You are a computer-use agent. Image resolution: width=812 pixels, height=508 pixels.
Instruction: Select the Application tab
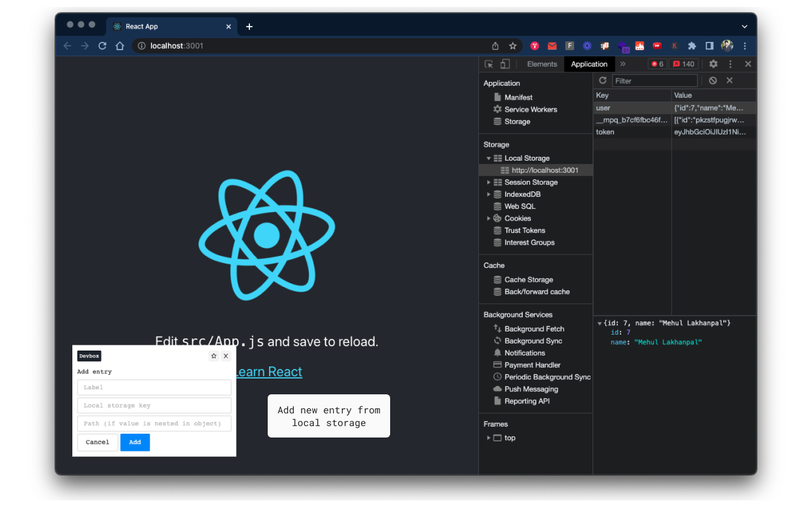click(x=589, y=64)
